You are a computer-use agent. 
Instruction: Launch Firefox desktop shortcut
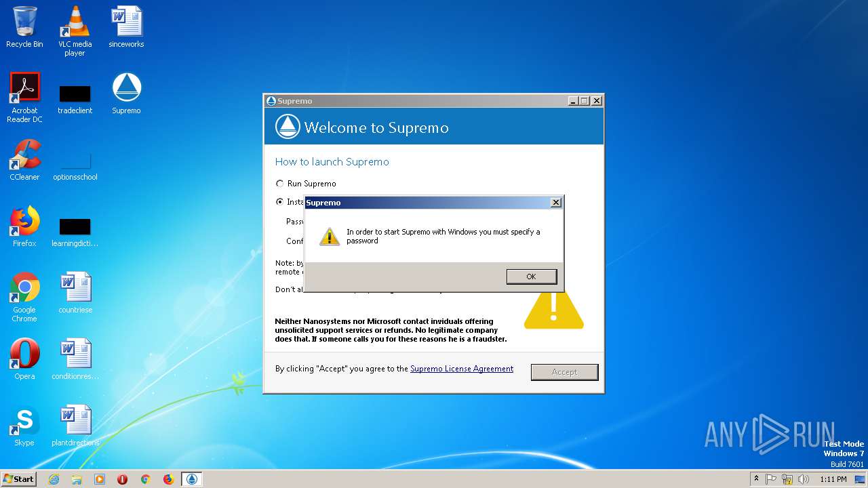(24, 226)
